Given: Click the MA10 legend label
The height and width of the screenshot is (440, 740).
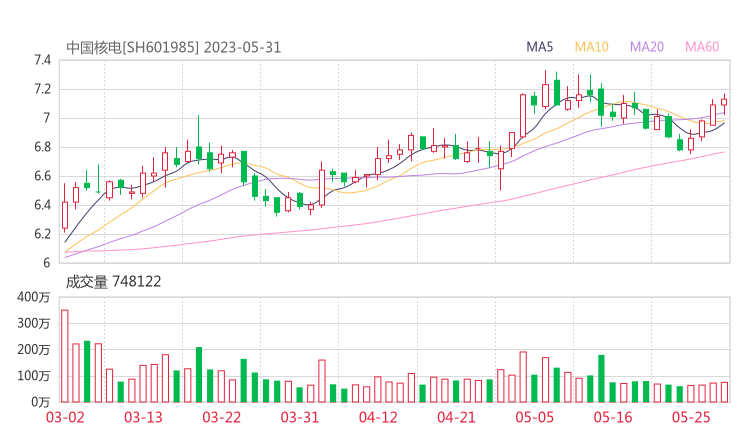Looking at the screenshot, I should (591, 47).
